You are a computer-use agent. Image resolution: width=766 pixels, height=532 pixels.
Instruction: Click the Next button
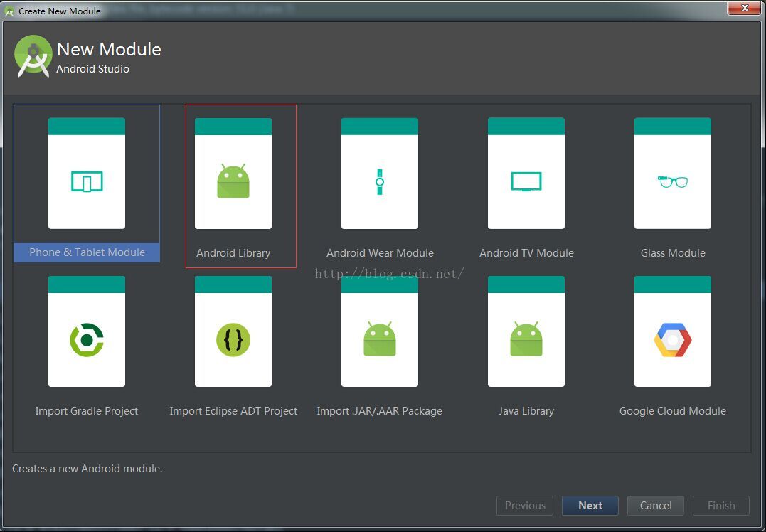tap(590, 506)
